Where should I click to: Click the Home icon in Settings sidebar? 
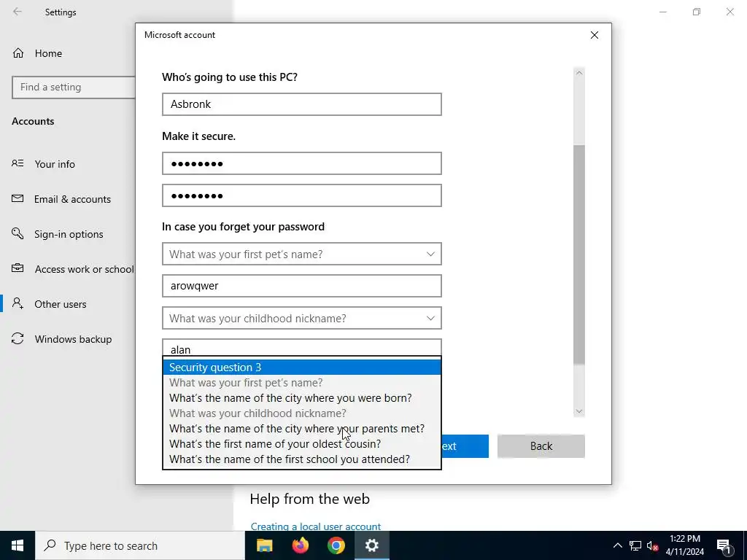[x=18, y=52]
